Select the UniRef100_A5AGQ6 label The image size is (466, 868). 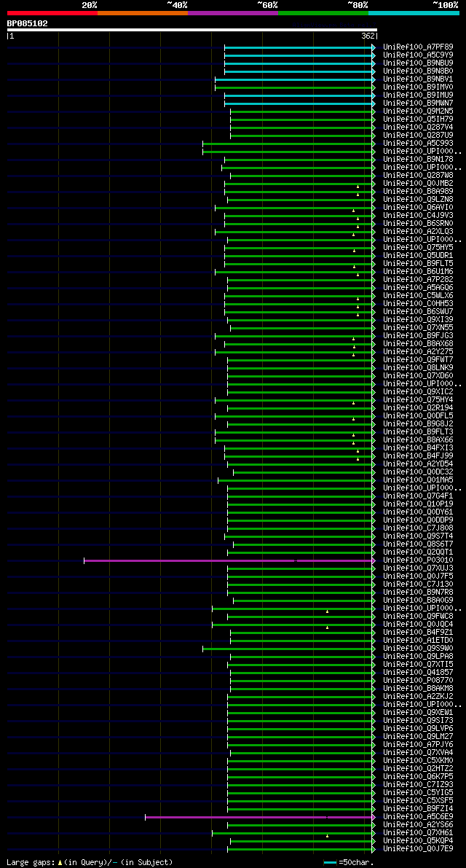[418, 288]
